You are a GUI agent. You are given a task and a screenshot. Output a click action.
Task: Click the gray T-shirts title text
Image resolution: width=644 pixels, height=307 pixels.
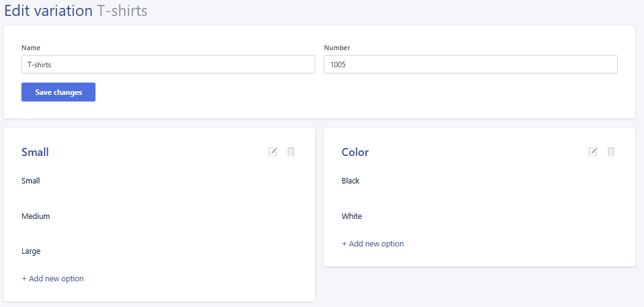tap(122, 10)
